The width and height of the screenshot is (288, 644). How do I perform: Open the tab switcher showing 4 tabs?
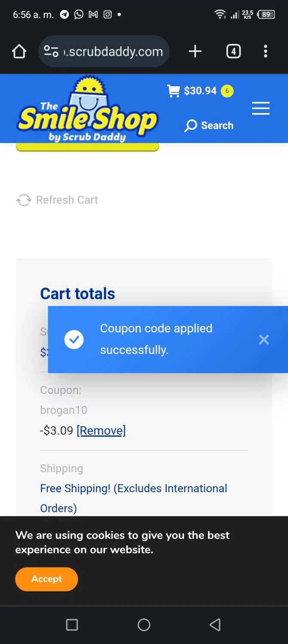[233, 52]
